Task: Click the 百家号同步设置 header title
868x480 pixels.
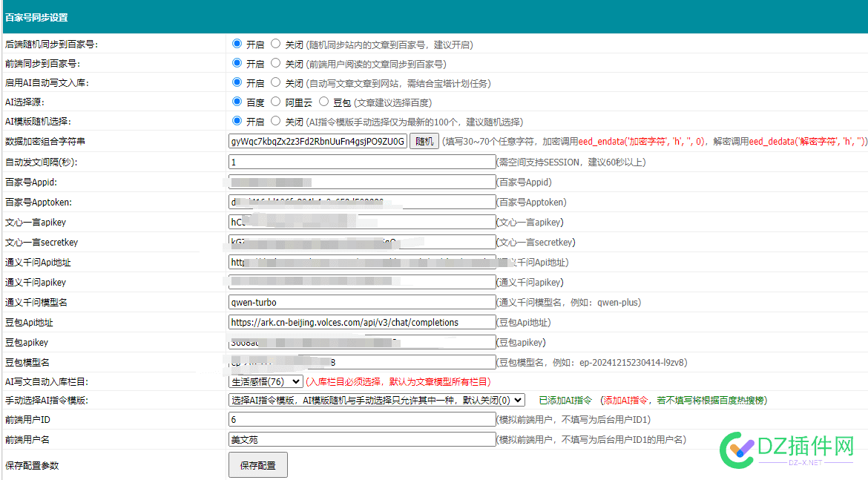Action: pos(36,17)
